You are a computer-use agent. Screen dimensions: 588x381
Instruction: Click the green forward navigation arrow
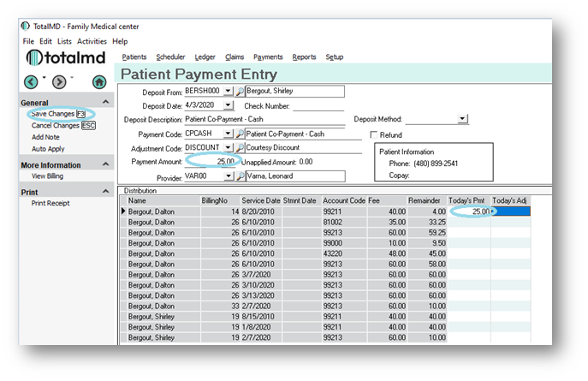(x=59, y=82)
